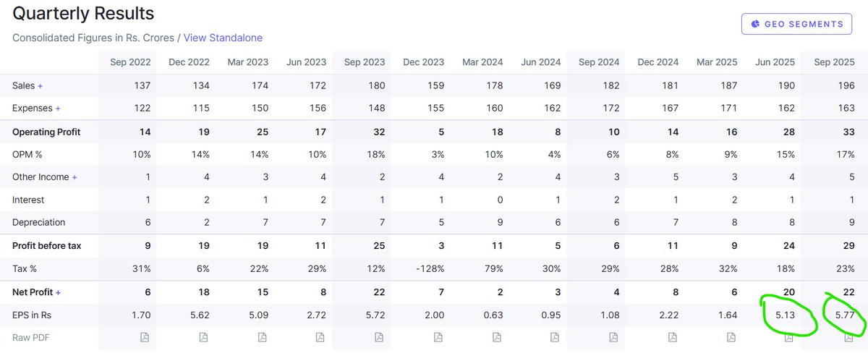Open Raw PDF for Dec 2024
Viewport: 868px width, 353px height.
coord(672,338)
